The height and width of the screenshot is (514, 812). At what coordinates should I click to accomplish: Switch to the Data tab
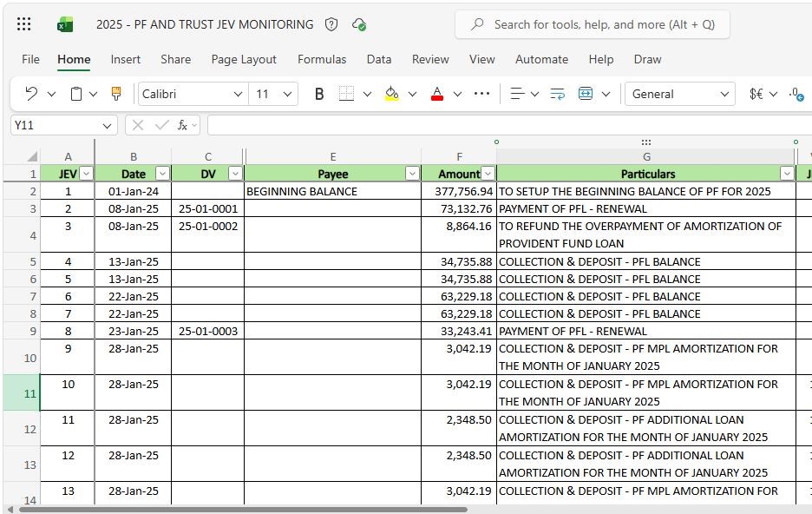(379, 59)
